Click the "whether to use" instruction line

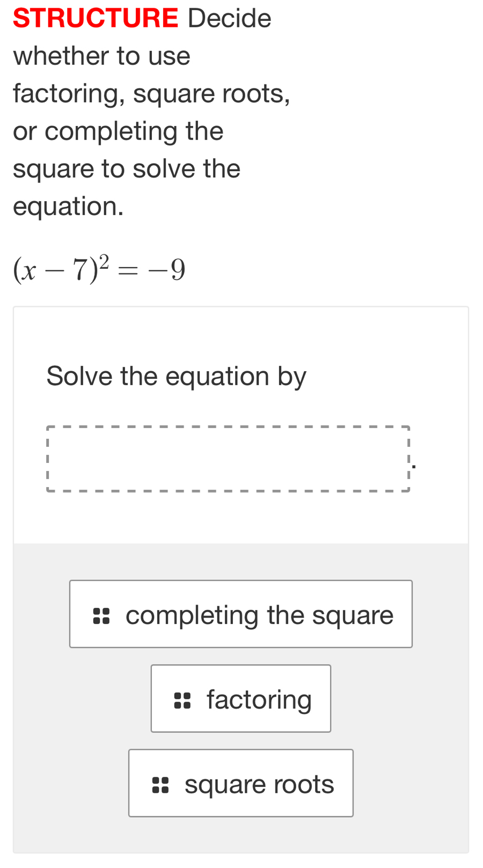pyautogui.click(x=102, y=56)
